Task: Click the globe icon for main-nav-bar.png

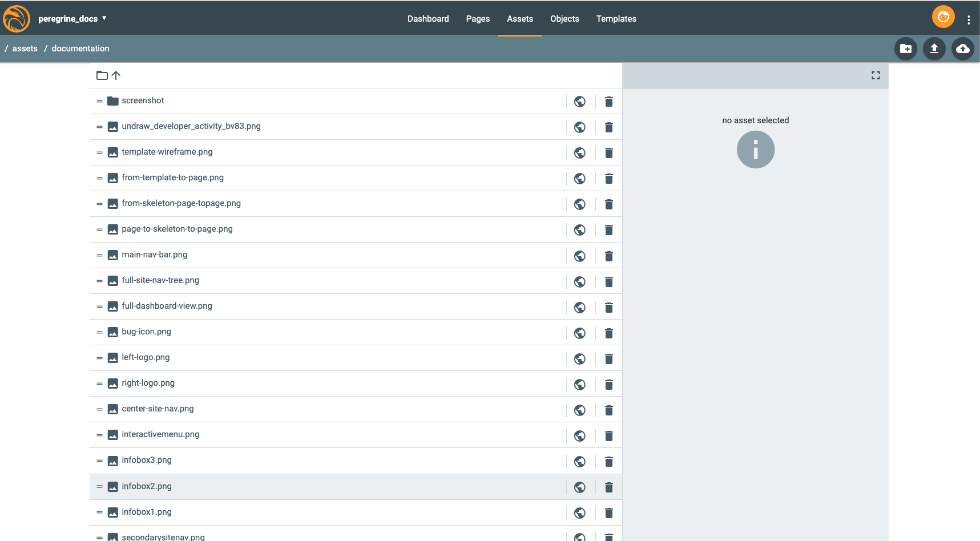Action: pos(579,256)
